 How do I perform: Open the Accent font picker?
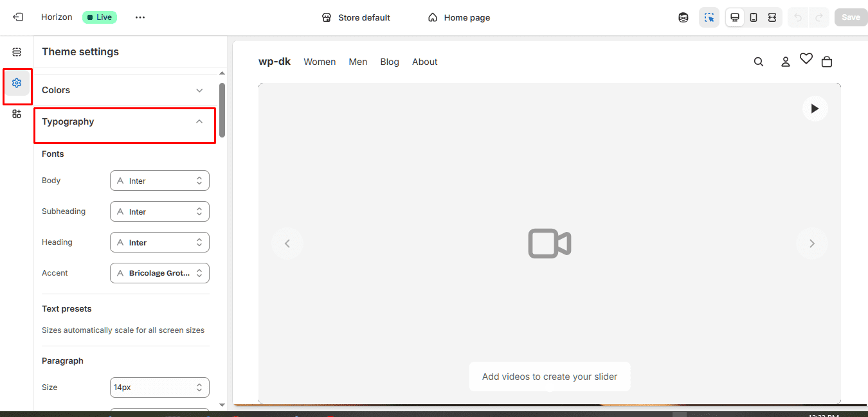pyautogui.click(x=159, y=273)
